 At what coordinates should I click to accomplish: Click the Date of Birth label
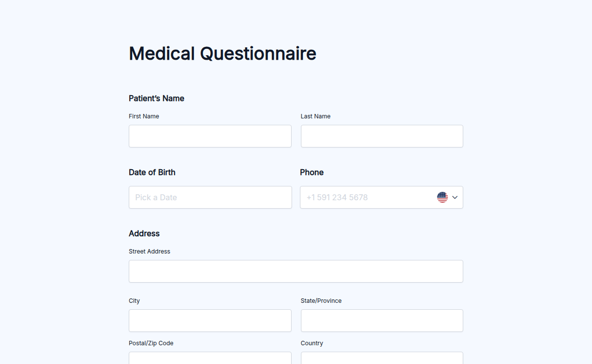(x=152, y=172)
